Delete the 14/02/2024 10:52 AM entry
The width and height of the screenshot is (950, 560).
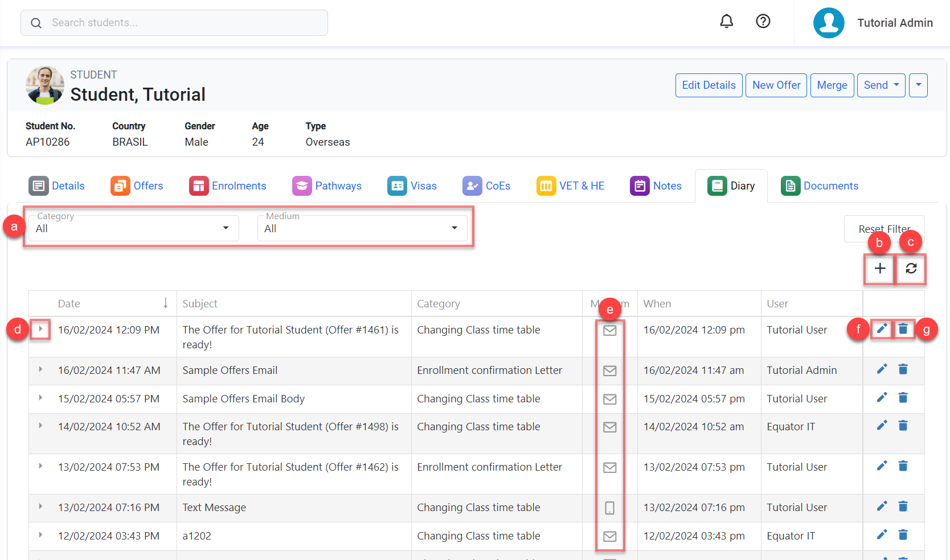(x=903, y=426)
